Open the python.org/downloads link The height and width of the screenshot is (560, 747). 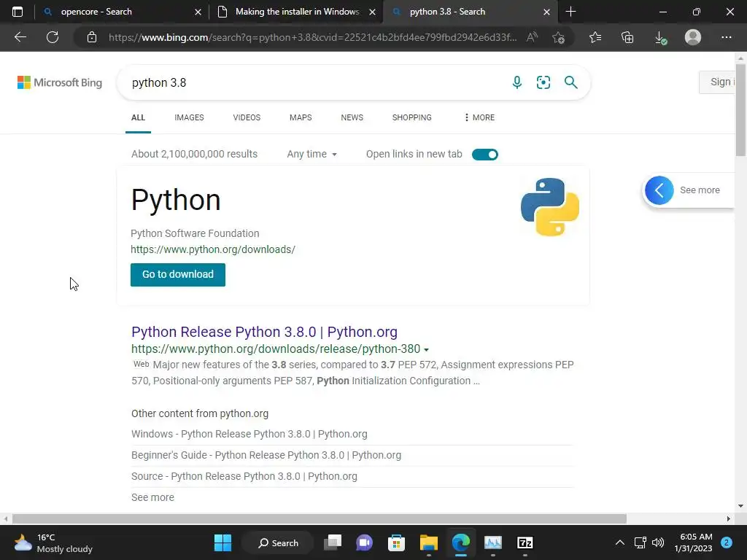[213, 249]
